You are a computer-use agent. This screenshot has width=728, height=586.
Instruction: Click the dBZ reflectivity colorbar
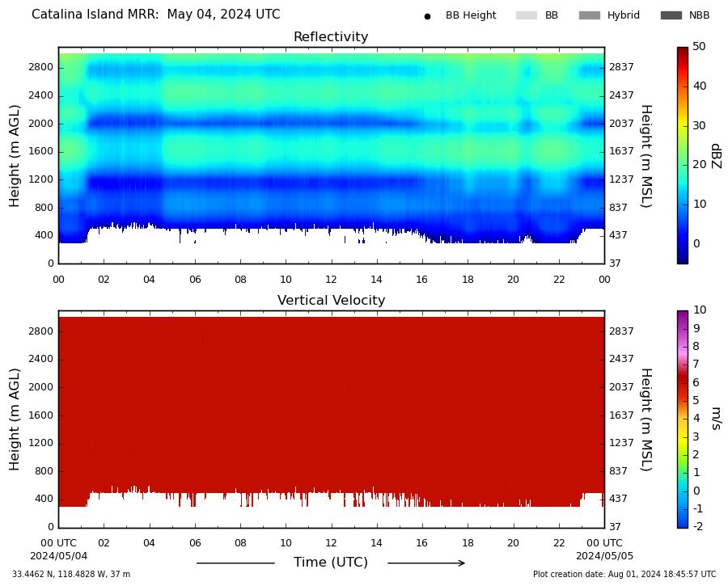click(x=682, y=155)
